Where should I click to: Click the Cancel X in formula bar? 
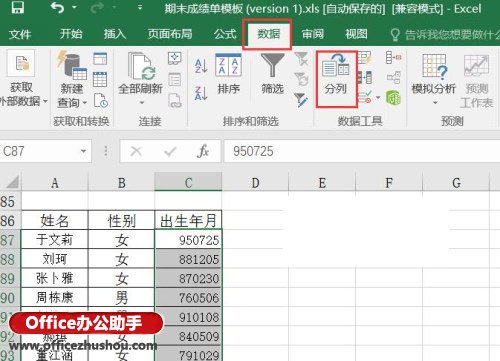point(136,151)
